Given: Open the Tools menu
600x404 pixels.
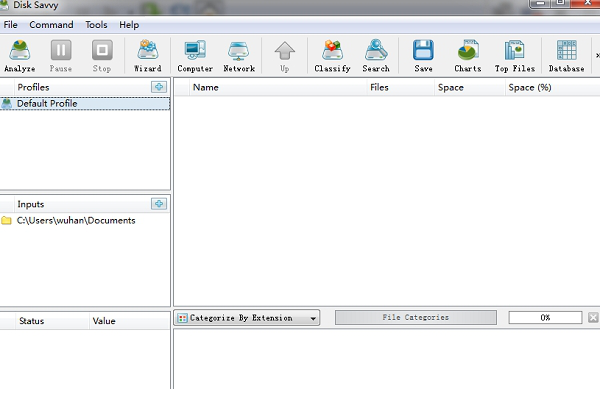Looking at the screenshot, I should coord(96,25).
